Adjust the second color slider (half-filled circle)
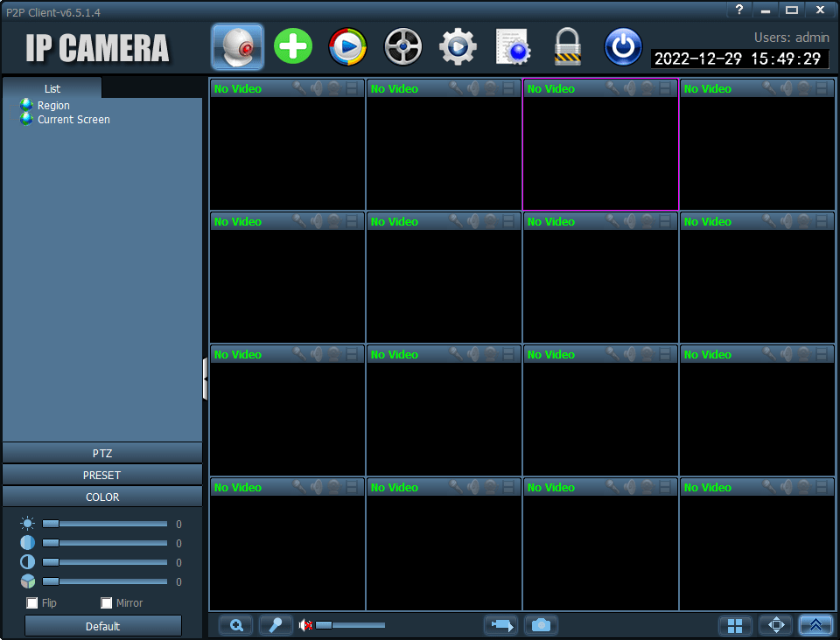The width and height of the screenshot is (840, 640). click(104, 543)
